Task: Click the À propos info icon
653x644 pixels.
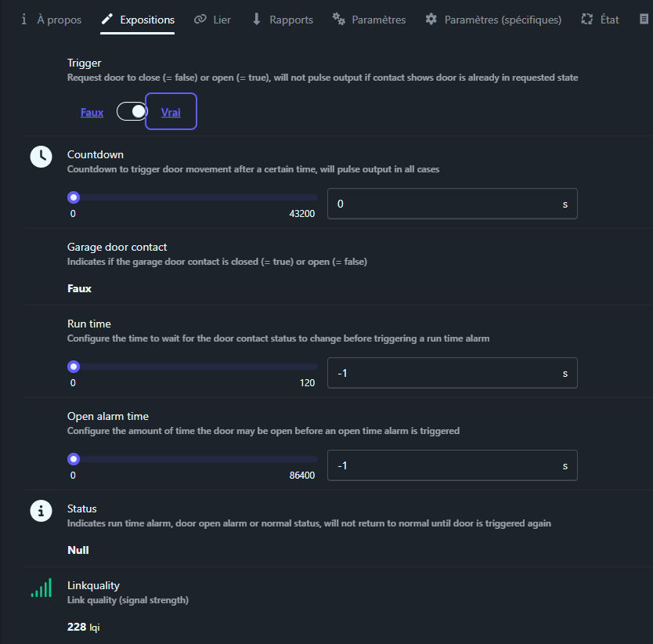Action: [24, 20]
